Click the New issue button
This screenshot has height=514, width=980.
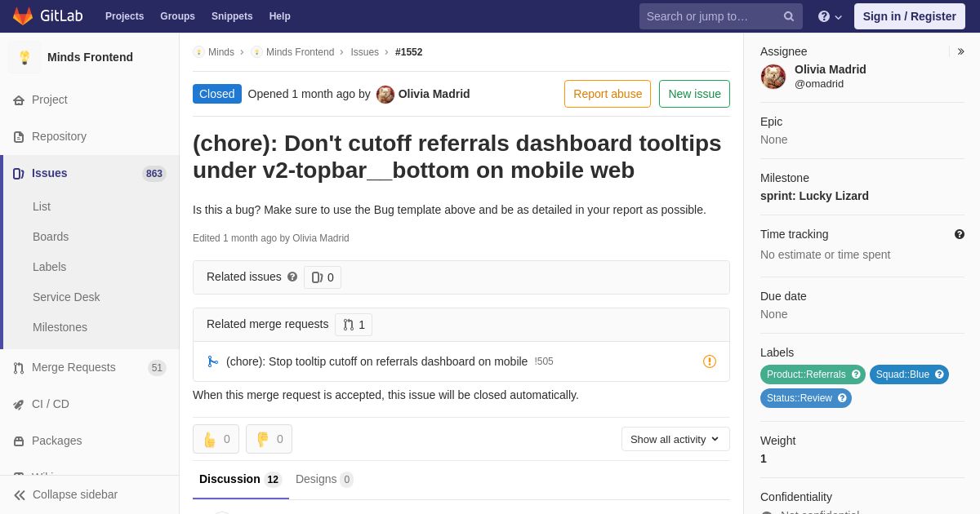[694, 94]
